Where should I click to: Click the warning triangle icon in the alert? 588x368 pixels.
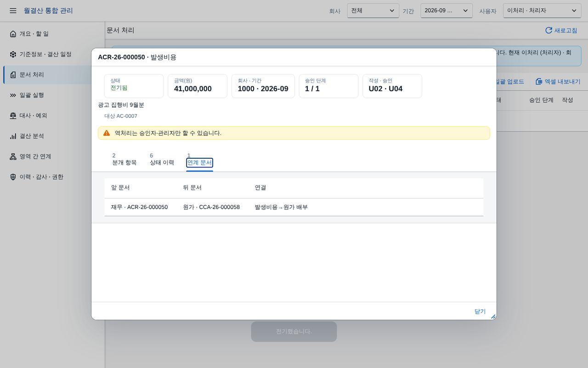pyautogui.click(x=107, y=133)
